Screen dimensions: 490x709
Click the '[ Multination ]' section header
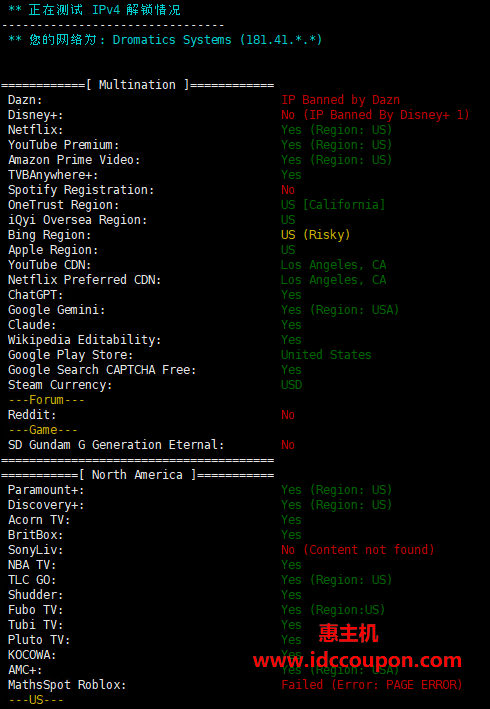(137, 85)
